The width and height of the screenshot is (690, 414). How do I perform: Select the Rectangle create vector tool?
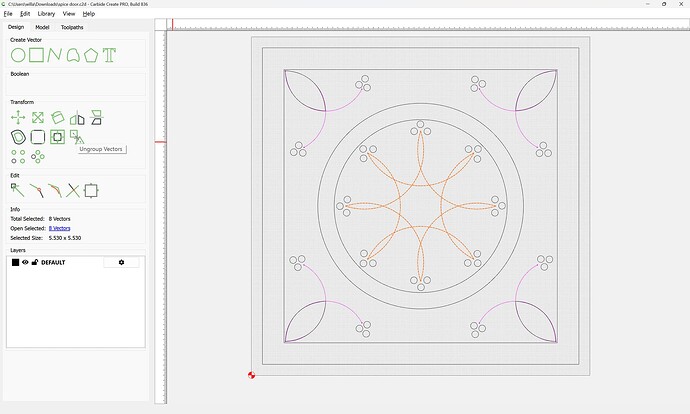36,55
